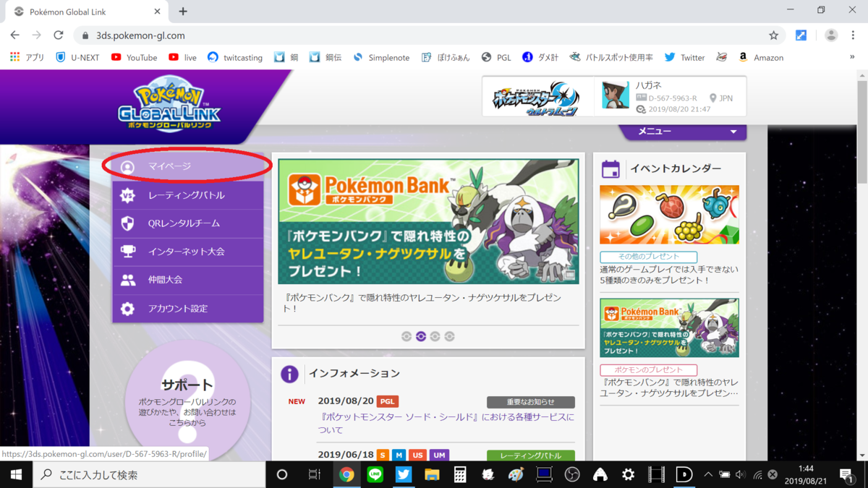This screenshot has height=488, width=868.
Task: Click the green レーティングバトル tag
Action: (531, 455)
